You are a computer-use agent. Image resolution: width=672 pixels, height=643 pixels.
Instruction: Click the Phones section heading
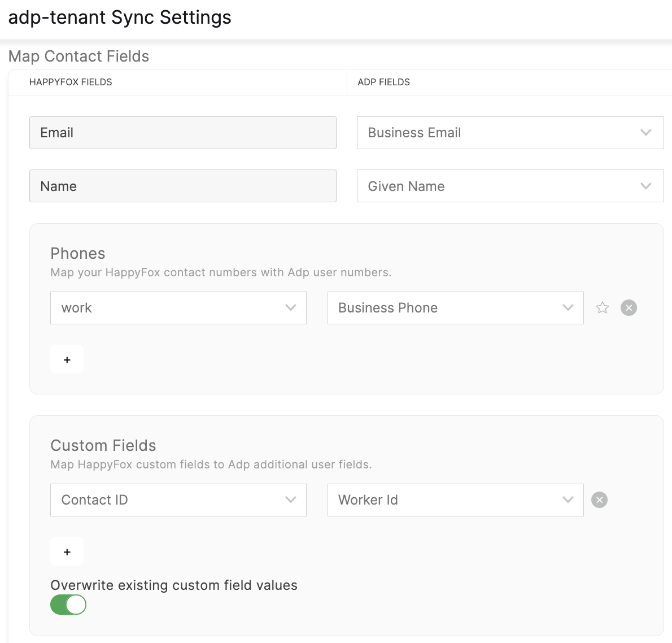78,254
